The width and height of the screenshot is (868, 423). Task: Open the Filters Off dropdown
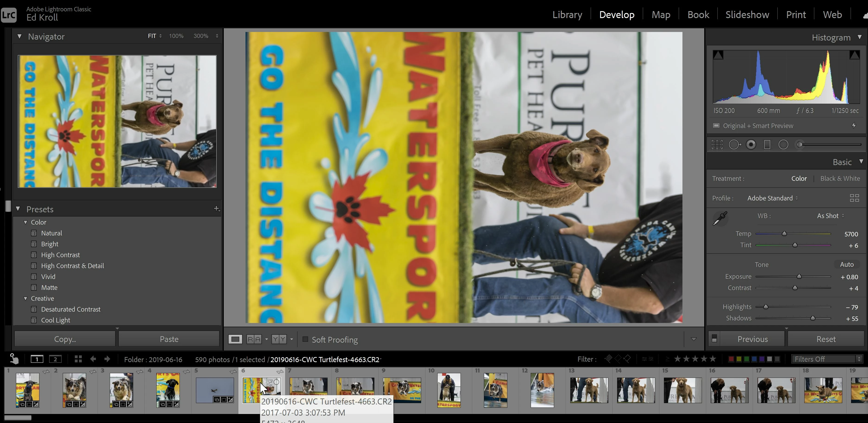point(827,359)
